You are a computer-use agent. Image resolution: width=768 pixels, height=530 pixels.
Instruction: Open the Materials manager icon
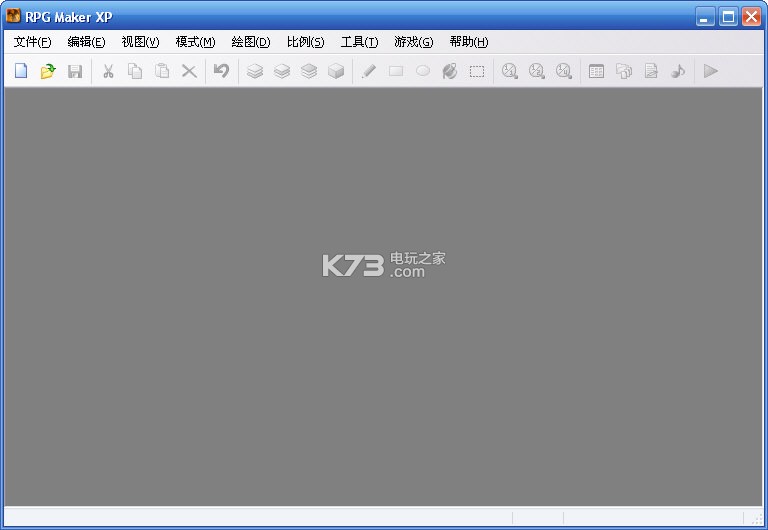coord(624,71)
